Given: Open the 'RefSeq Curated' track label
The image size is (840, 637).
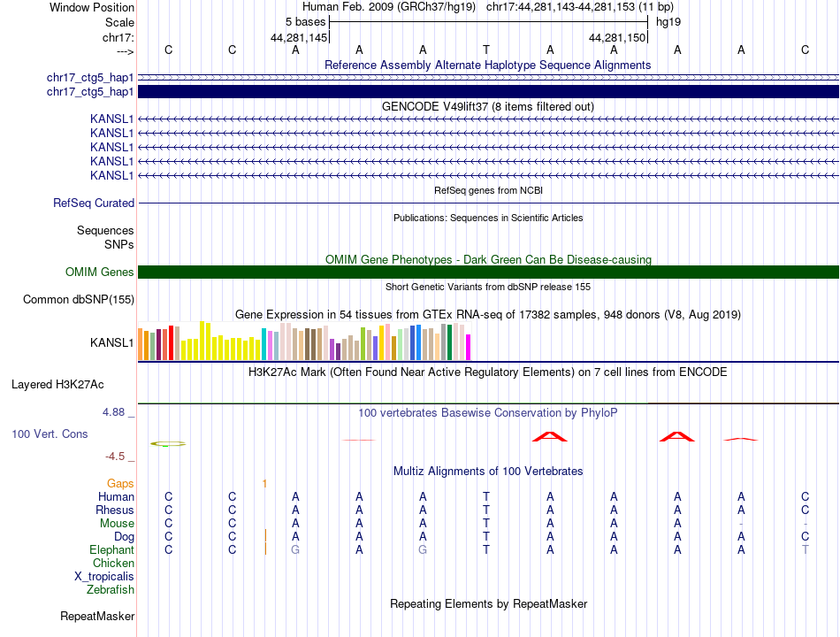Looking at the screenshot, I should (94, 203).
